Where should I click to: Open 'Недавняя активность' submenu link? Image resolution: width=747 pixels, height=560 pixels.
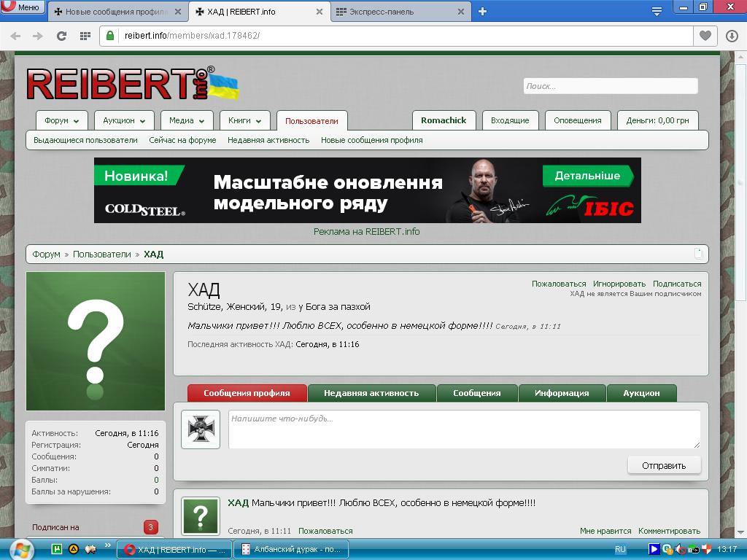point(268,140)
